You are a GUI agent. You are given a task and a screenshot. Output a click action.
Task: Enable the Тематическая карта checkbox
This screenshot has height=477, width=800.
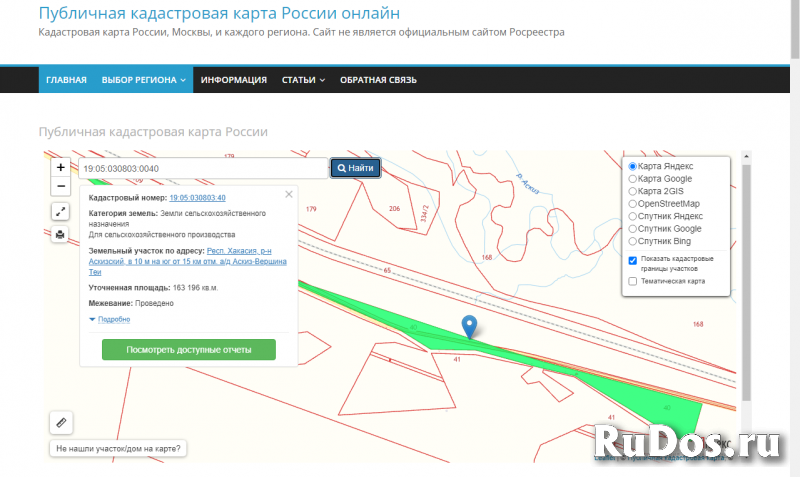pyautogui.click(x=633, y=281)
